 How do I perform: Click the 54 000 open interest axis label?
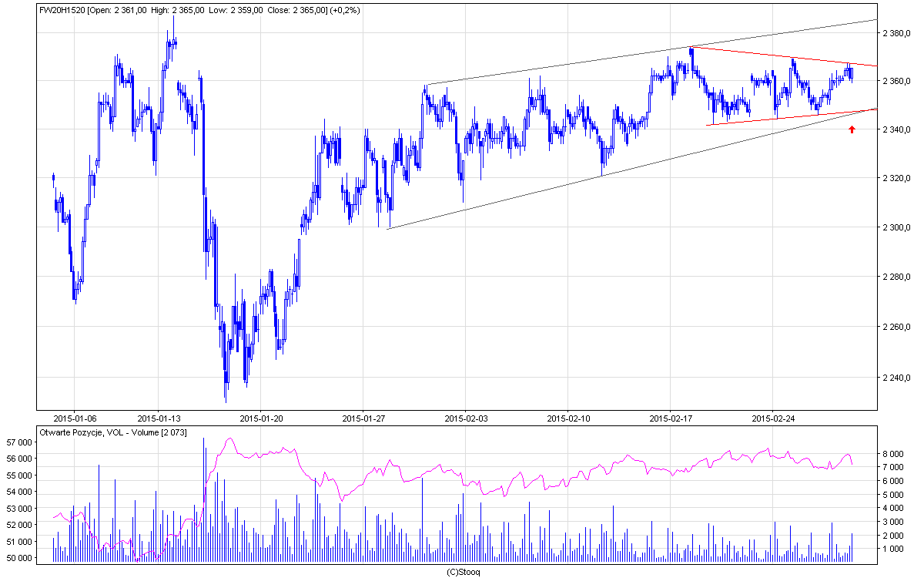[18, 492]
